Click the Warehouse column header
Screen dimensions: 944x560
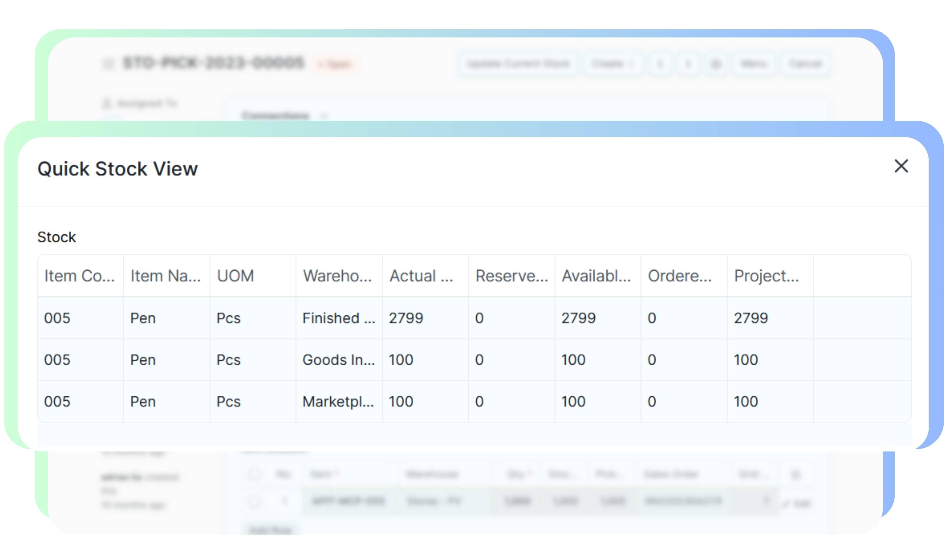338,276
